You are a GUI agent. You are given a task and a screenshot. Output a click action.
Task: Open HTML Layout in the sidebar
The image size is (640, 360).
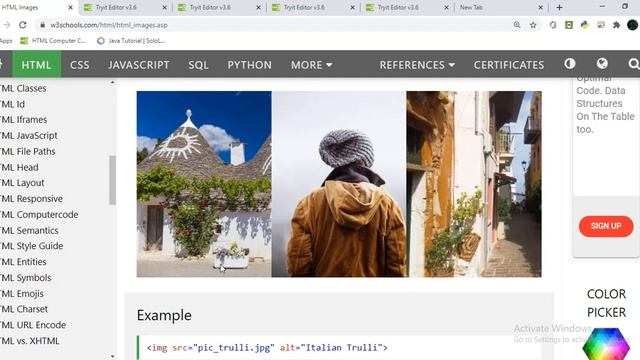(22, 183)
